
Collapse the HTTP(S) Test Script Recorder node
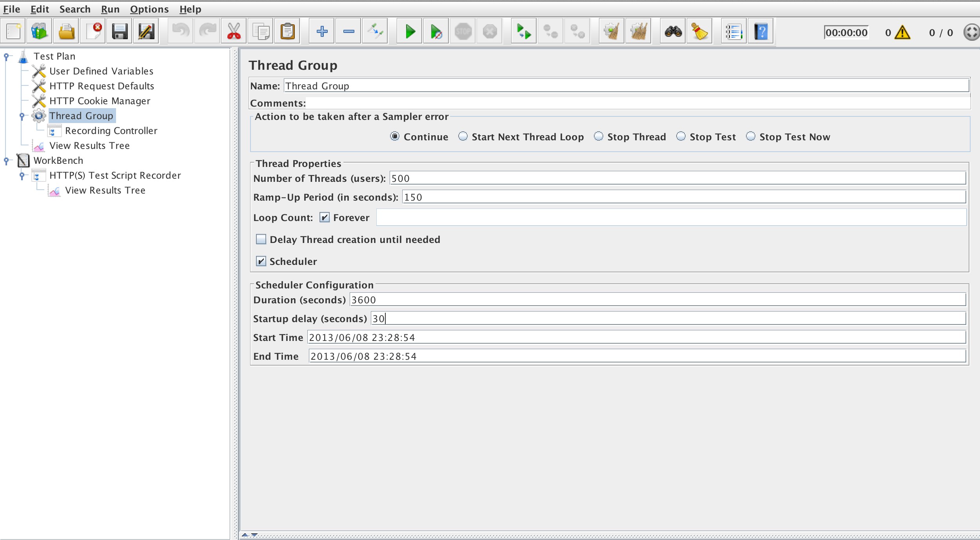point(21,176)
